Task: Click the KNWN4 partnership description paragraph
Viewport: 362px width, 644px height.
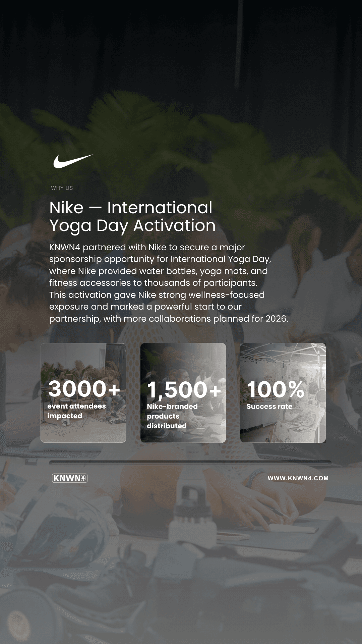Action: pos(169,283)
